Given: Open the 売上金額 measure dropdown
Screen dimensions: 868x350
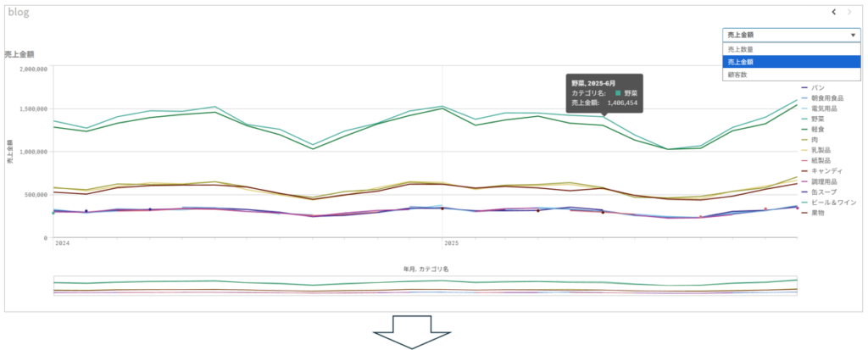Looking at the screenshot, I should click(x=790, y=36).
